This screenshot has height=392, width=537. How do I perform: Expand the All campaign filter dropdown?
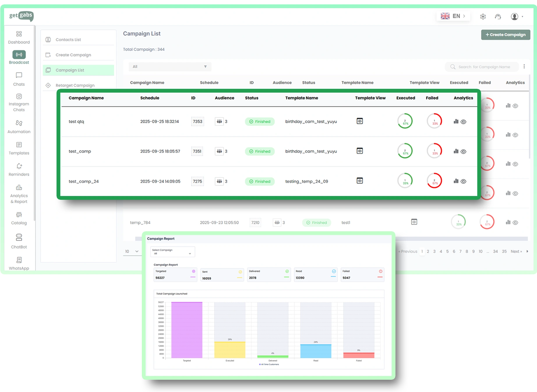click(x=170, y=67)
